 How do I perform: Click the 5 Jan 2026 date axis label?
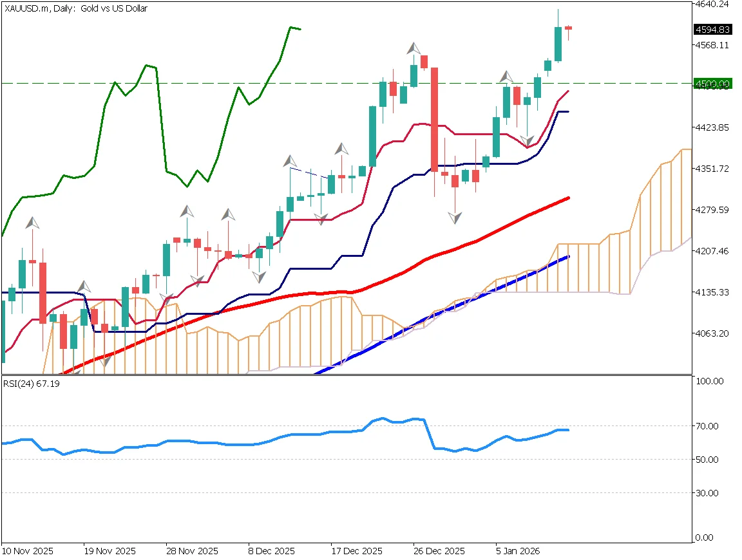coord(517,551)
